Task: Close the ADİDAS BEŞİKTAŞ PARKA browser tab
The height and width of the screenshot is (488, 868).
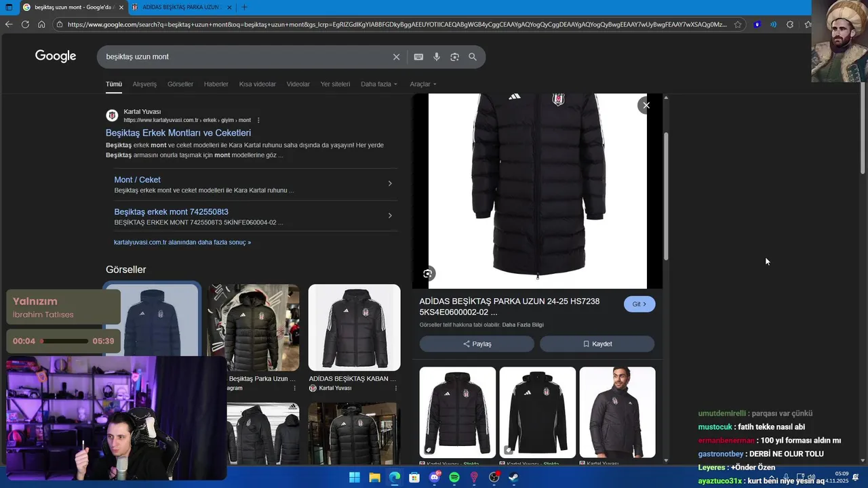Action: (x=229, y=7)
